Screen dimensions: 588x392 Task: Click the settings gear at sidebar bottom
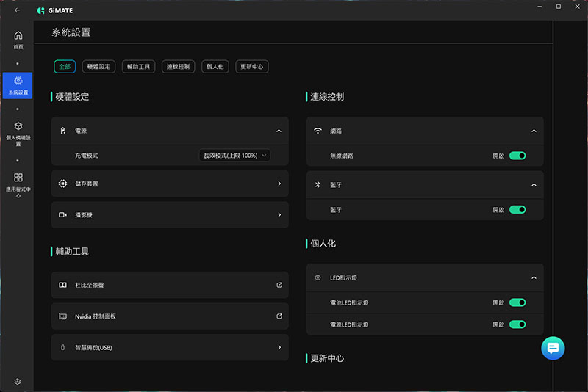point(18,381)
